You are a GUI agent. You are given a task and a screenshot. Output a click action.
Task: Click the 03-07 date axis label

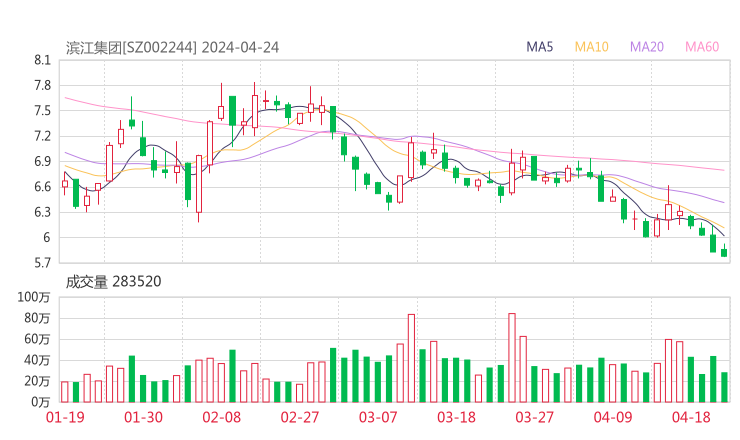(378, 417)
